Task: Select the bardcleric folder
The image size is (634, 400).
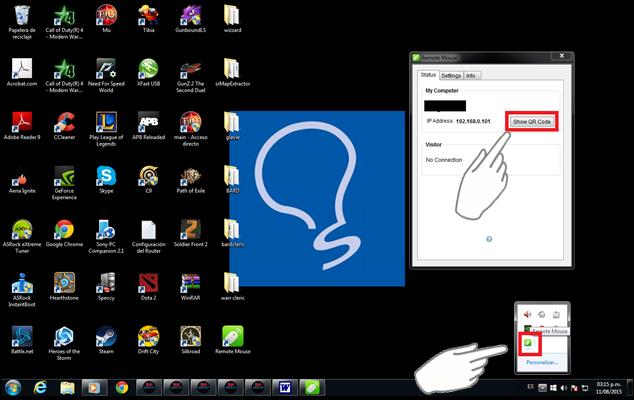Action: pyautogui.click(x=232, y=233)
